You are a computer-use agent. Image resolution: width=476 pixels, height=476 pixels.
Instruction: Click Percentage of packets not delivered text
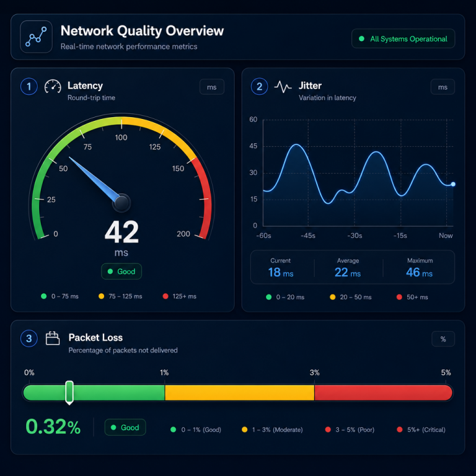tap(123, 350)
